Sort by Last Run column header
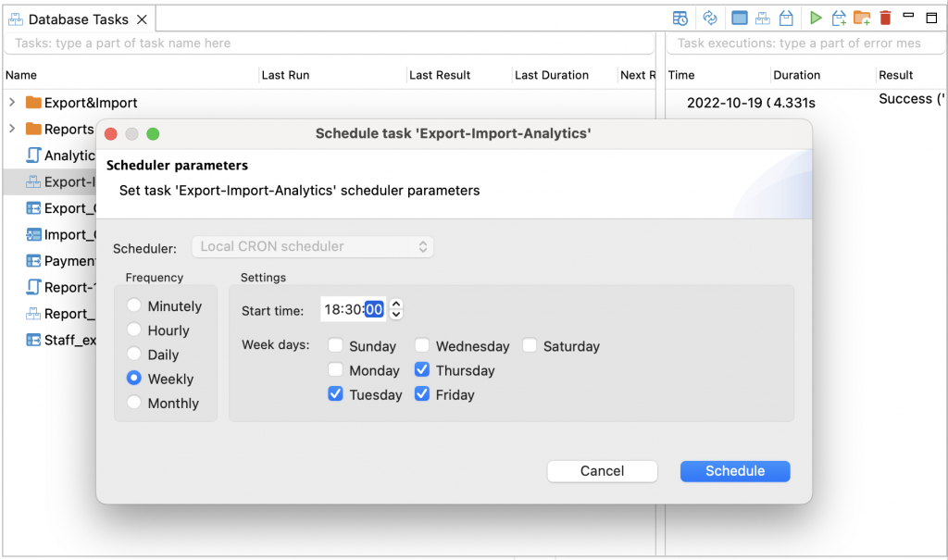The height and width of the screenshot is (560, 948). (285, 75)
